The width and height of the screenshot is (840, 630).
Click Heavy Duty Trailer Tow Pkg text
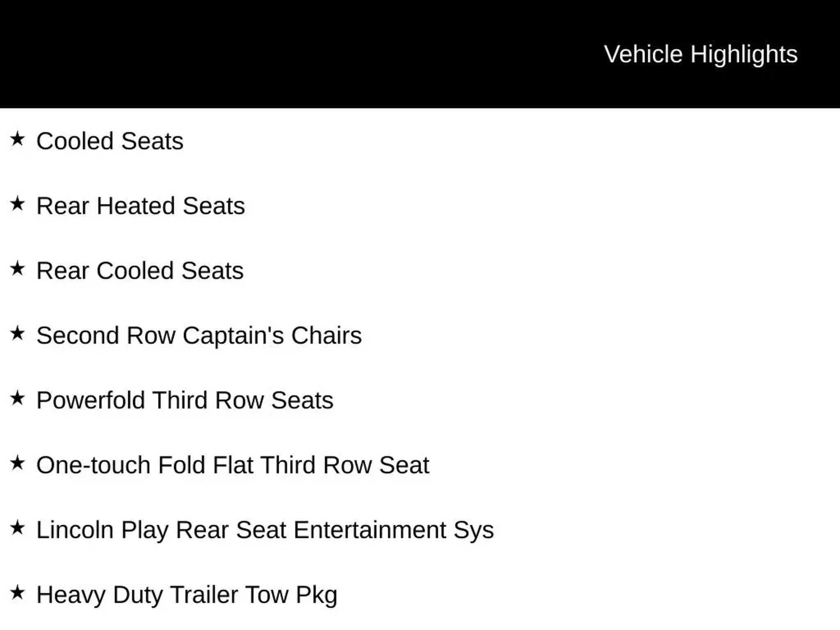point(187,595)
